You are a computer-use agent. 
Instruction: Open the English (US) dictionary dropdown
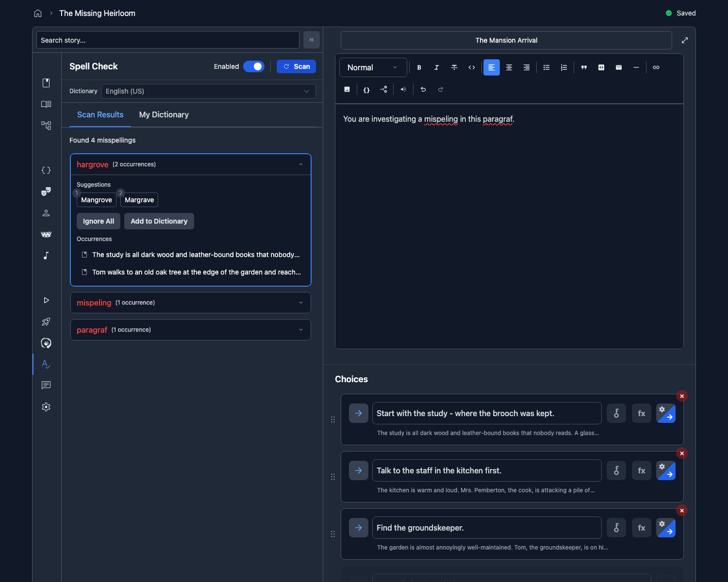[x=208, y=91]
